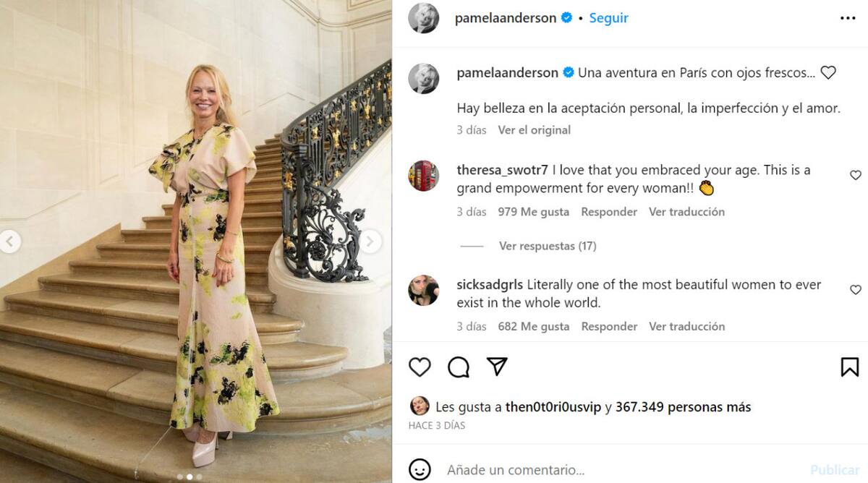Screen dimensions: 868x483
Task: Open Ver el original under the caption
Action: point(533,130)
